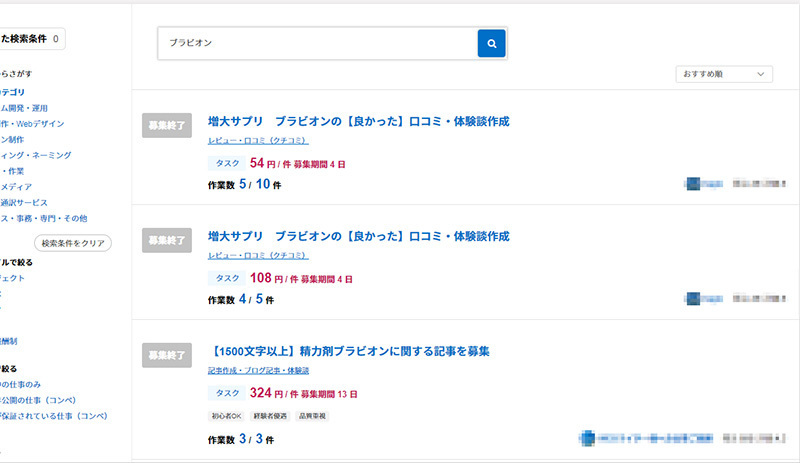Select 翻訳・通訳サービス category in sidebar
Image resolution: width=800 pixels, height=463 pixels.
[23, 203]
